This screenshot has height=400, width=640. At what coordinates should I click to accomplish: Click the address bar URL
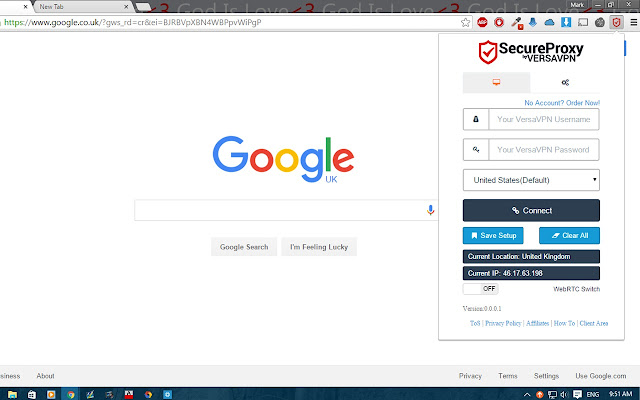(133, 22)
